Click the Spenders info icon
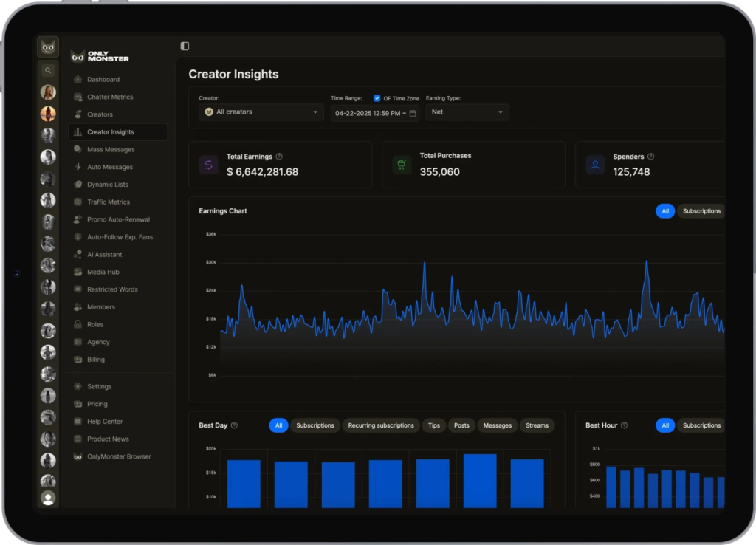Screen dimensions: 756x545 coord(650,157)
